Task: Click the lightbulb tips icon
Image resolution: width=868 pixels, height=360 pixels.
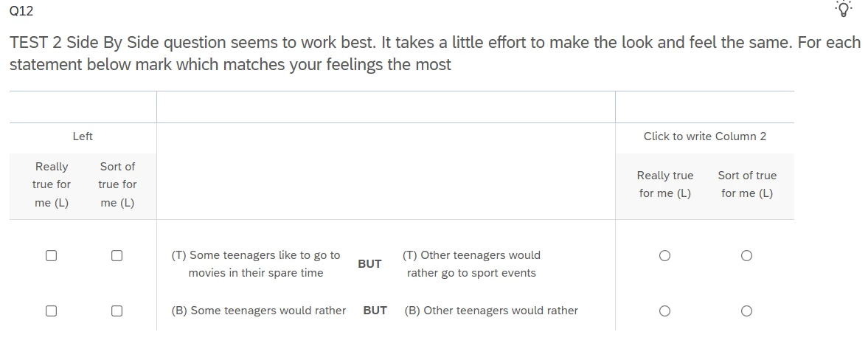Action: click(842, 9)
